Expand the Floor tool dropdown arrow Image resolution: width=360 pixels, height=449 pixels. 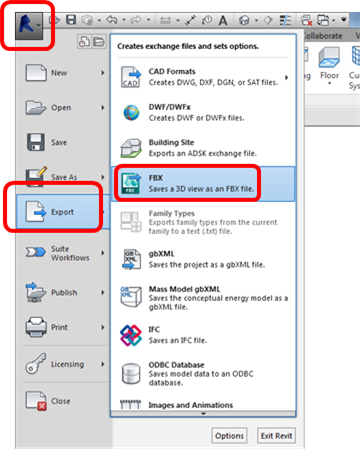(x=329, y=84)
